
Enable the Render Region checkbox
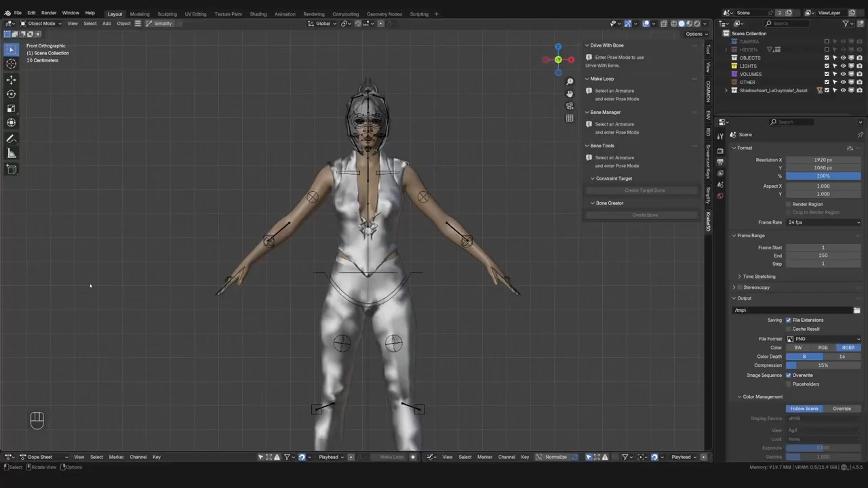coord(789,204)
